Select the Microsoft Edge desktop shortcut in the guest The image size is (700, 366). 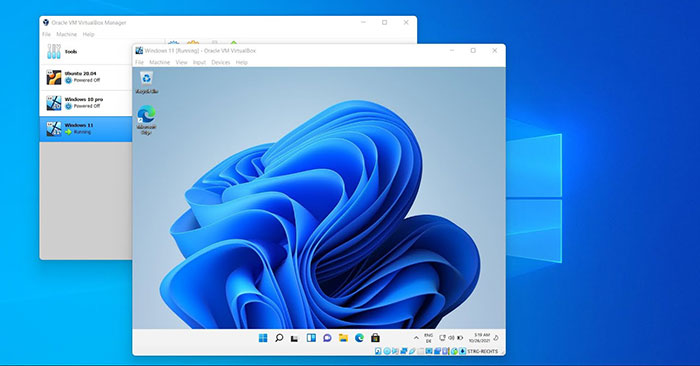coord(146,120)
